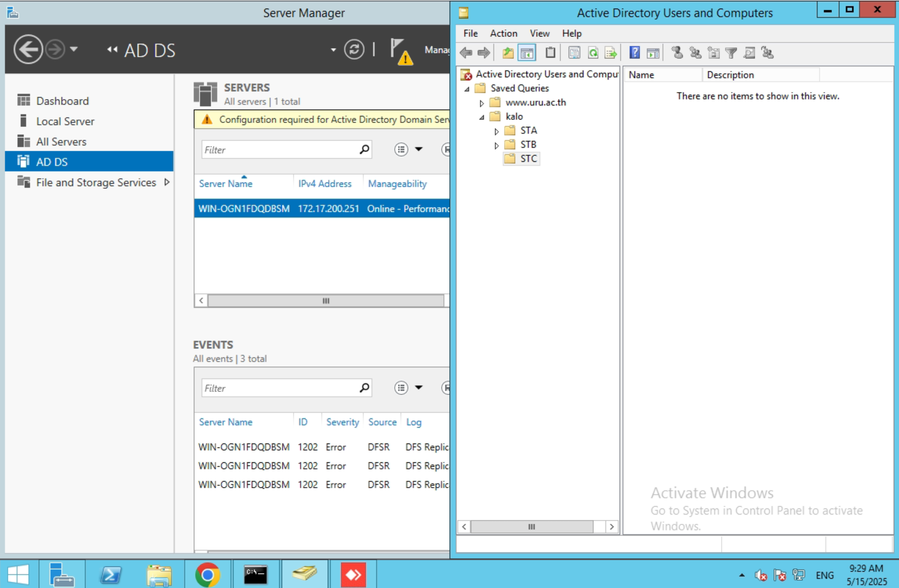Click the Servers list horizontal scrollbar thumb
The width and height of the screenshot is (899, 588).
tap(325, 301)
